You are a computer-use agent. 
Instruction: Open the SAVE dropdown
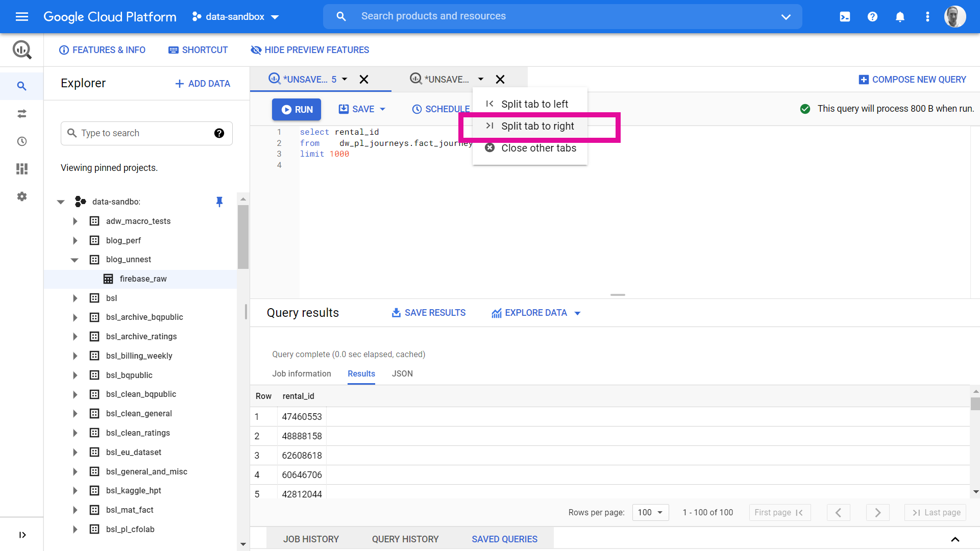click(383, 109)
